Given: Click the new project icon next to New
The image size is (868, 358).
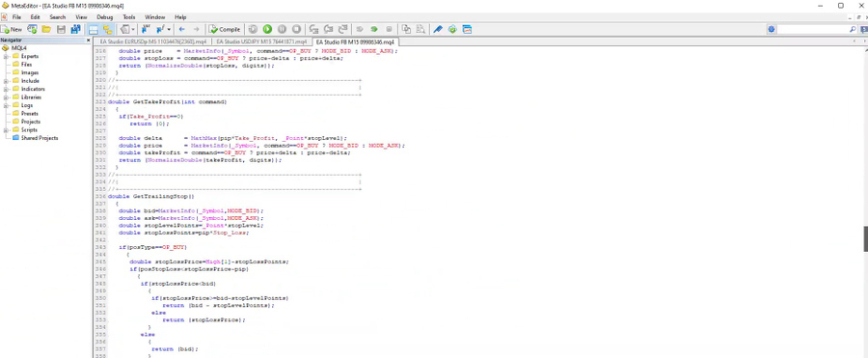Looking at the screenshot, I should [33, 29].
